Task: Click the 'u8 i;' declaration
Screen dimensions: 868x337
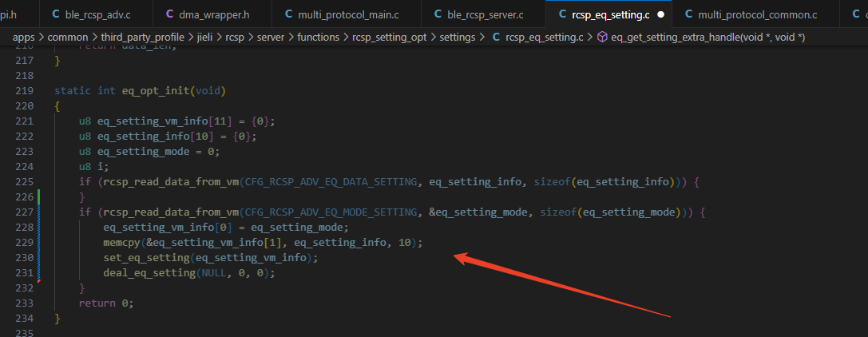Action: [94, 167]
